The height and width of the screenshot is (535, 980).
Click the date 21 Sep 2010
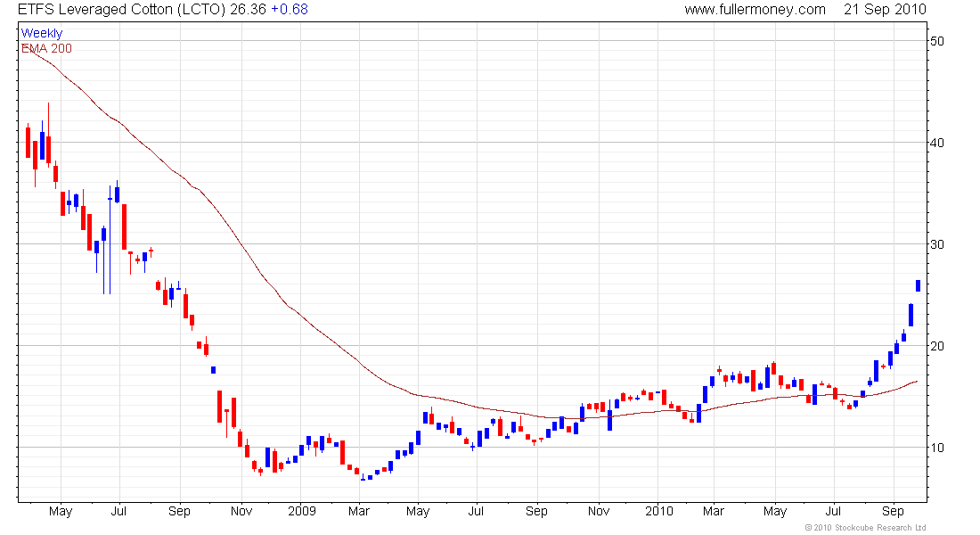(885, 10)
